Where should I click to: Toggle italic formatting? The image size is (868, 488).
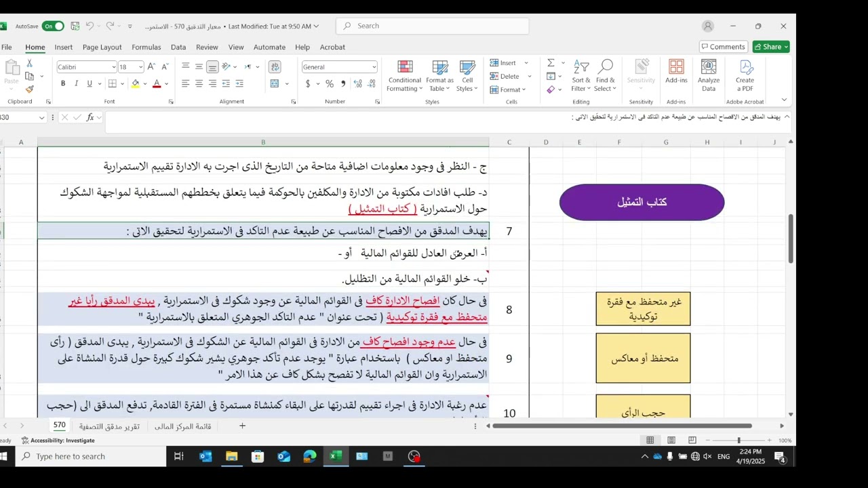click(x=76, y=83)
